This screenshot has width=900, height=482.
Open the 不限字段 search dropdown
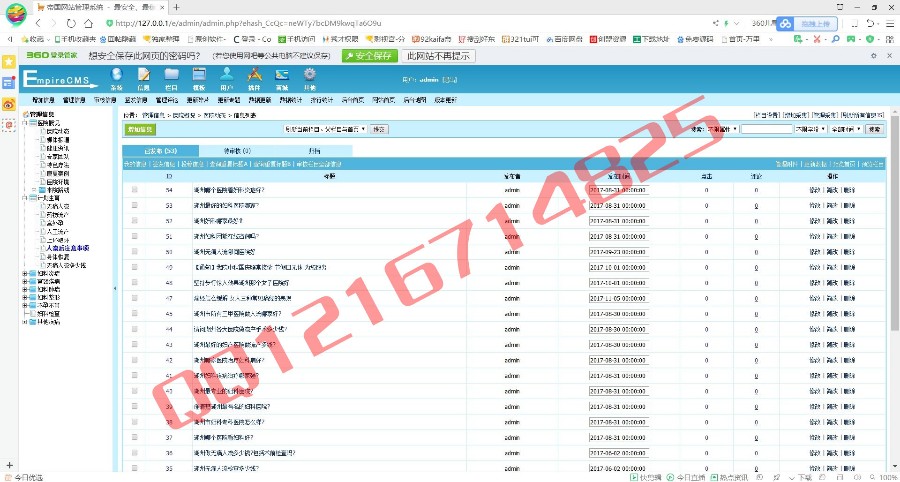pyautogui.click(x=810, y=129)
